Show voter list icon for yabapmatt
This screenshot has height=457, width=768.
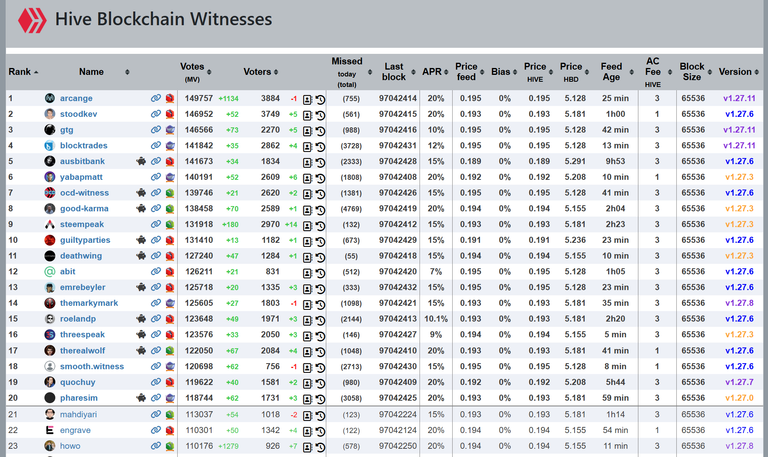click(x=307, y=178)
